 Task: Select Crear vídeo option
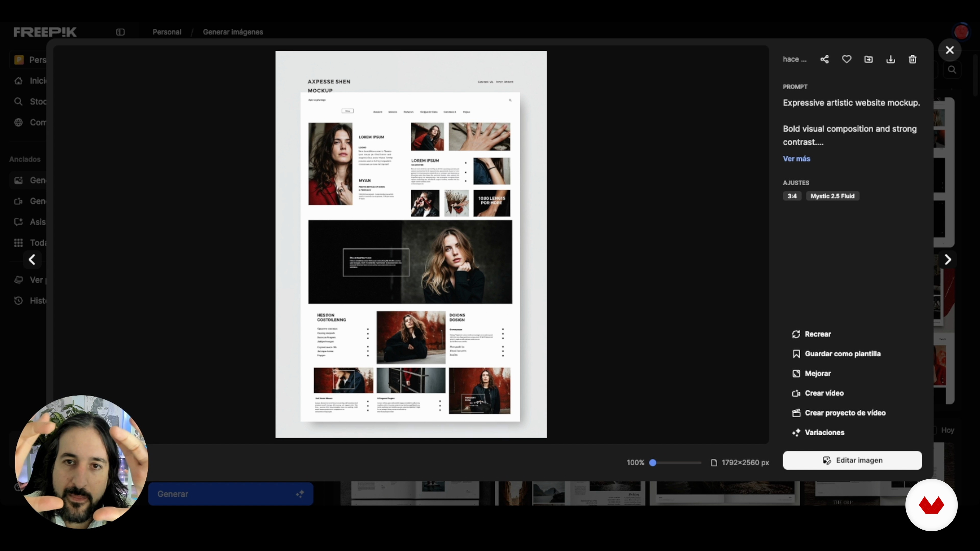(x=818, y=393)
